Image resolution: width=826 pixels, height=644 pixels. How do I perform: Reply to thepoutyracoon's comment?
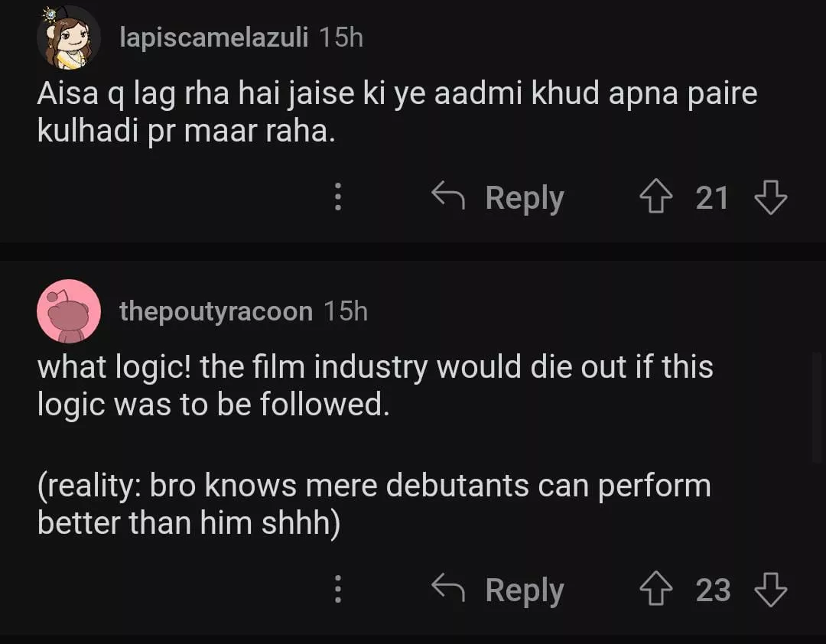click(x=499, y=590)
